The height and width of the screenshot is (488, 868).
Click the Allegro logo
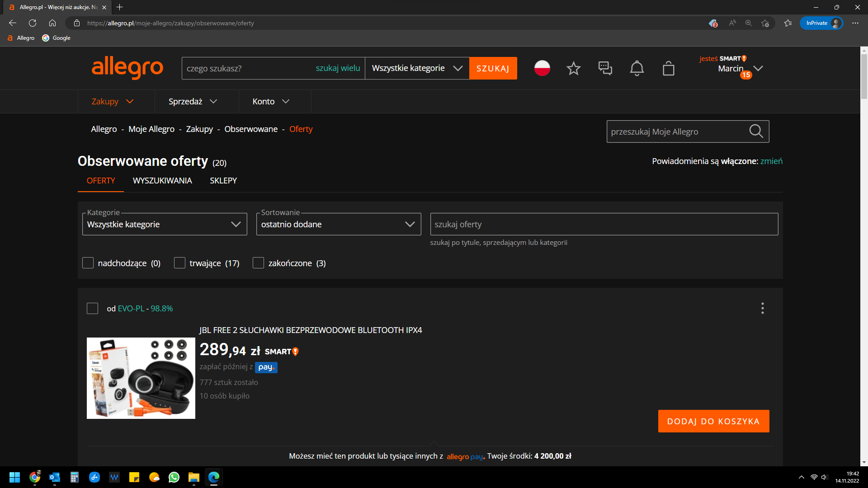(x=127, y=68)
